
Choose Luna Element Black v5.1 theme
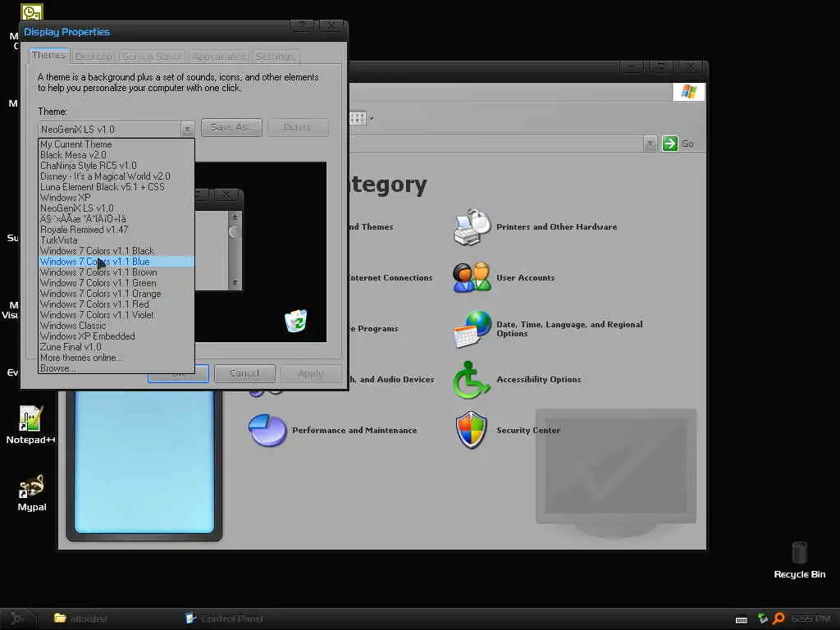coord(116,187)
